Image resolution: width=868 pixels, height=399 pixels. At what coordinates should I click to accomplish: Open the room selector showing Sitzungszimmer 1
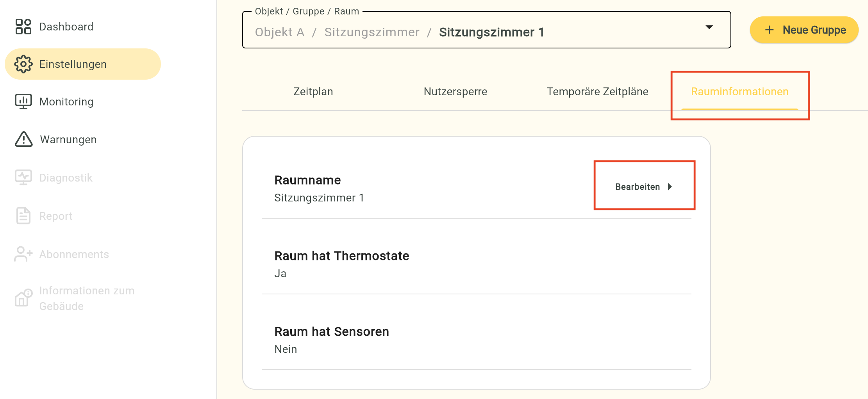469,32
